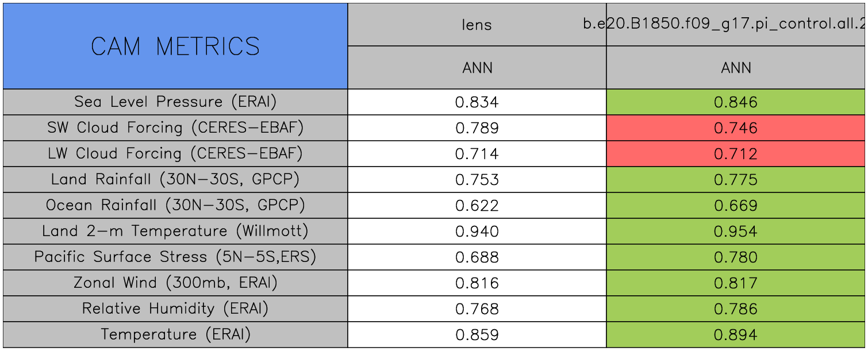
Task: Click the Zonal Wind (300mb, ERAI) label
Action: coord(175,283)
